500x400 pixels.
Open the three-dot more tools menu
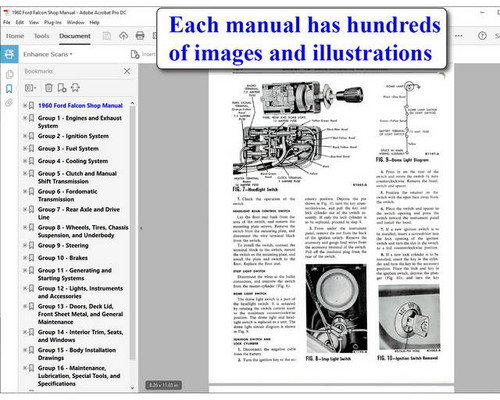459,36
